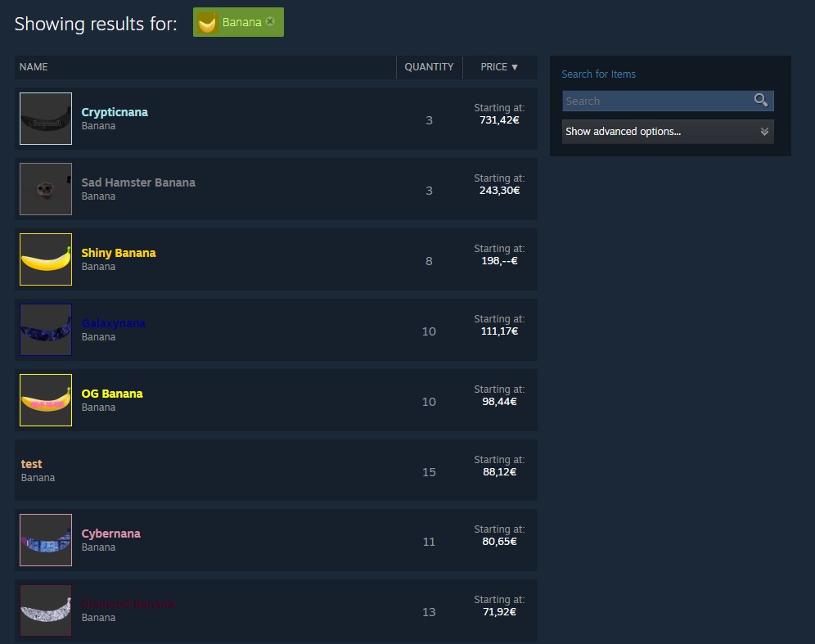Open the Cybernana thumbnail
Screen dimensions: 815x644
click(46, 540)
